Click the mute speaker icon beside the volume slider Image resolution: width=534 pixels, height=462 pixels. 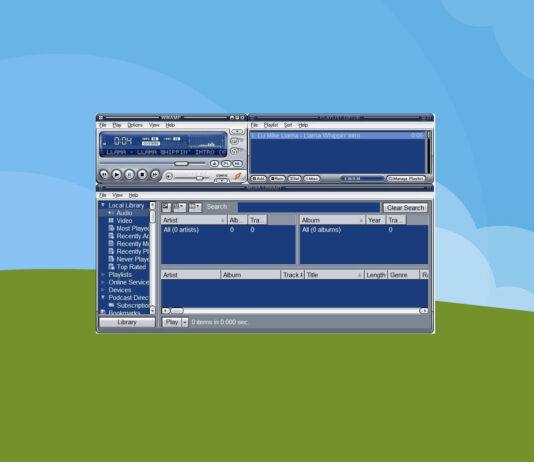[x=169, y=176]
